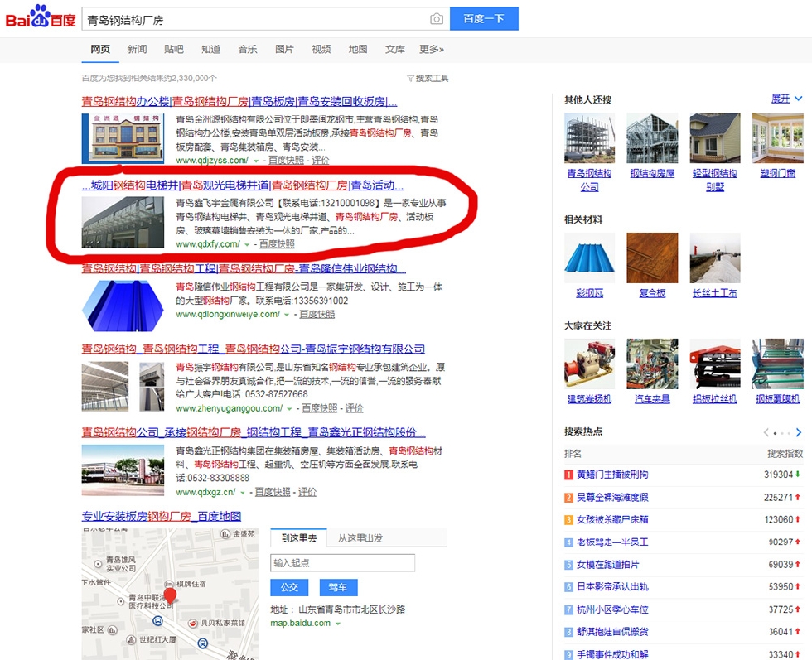Click 青岛钢结构公司 related search thumbnail
812x660 pixels.
coord(589,137)
